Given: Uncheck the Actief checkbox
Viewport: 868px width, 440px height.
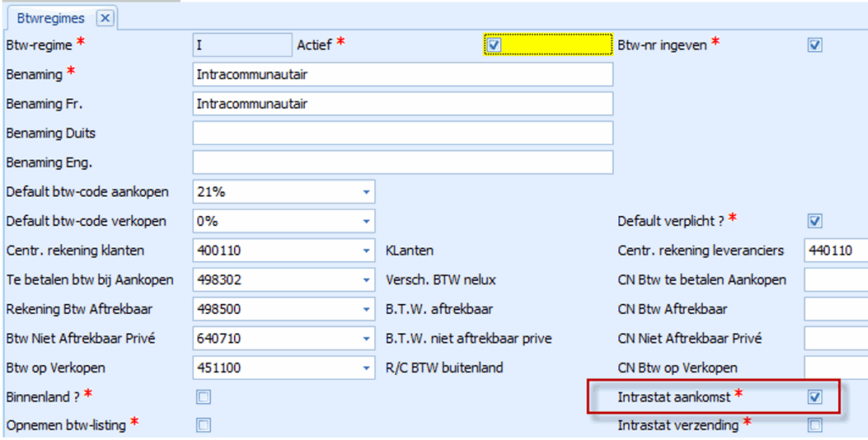Looking at the screenshot, I should [x=494, y=45].
